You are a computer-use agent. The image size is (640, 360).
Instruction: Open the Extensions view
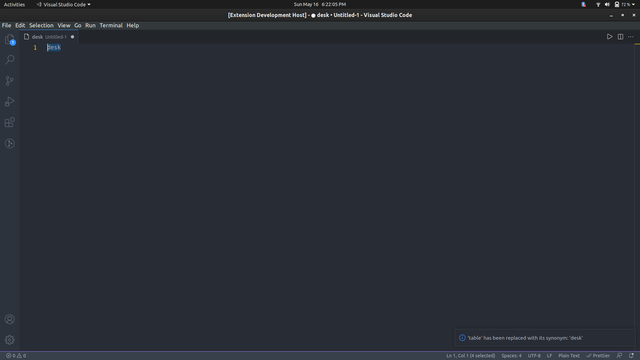[x=10, y=122]
